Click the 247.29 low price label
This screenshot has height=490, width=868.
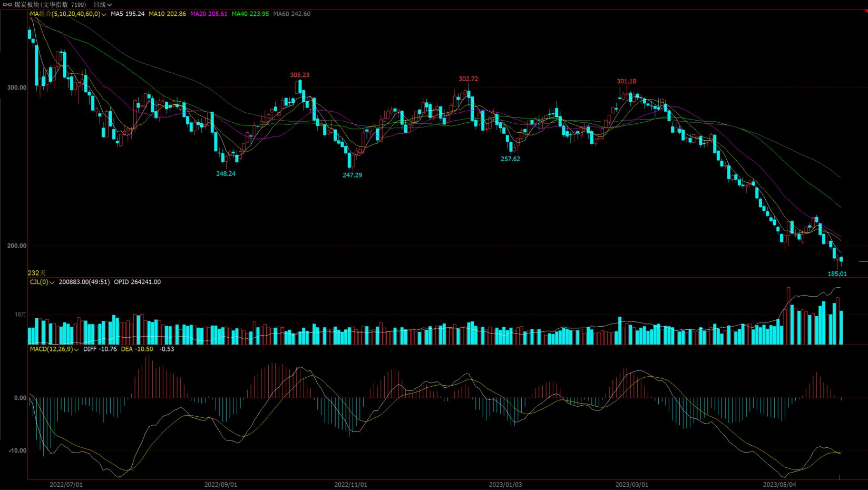pos(353,175)
